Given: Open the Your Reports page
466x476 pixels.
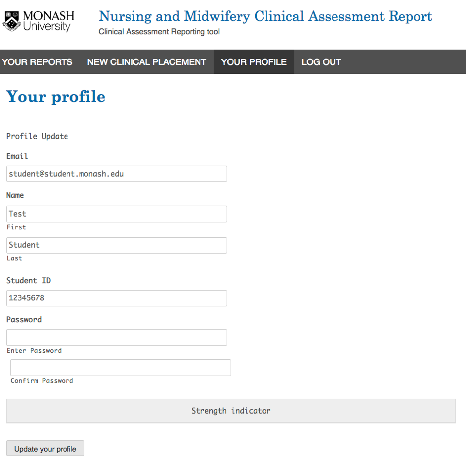Looking at the screenshot, I should tap(37, 62).
